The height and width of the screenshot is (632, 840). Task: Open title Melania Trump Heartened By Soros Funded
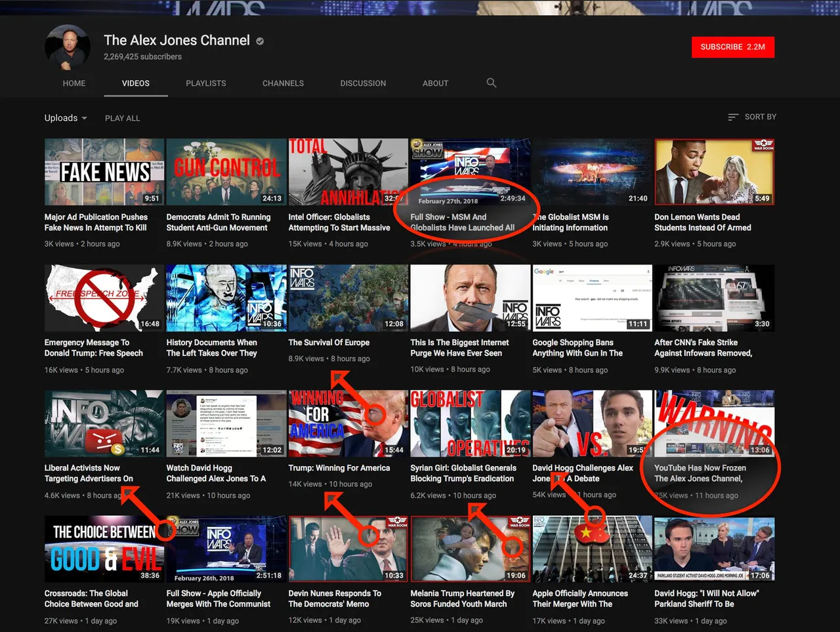[x=463, y=599]
